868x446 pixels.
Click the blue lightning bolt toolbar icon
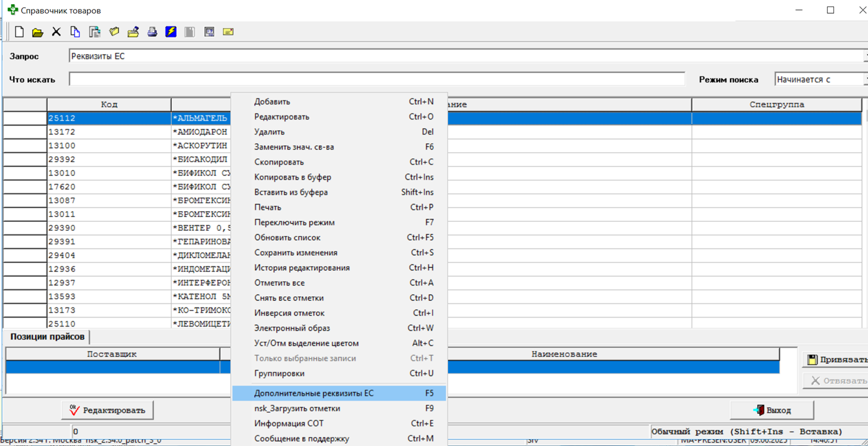click(x=171, y=32)
